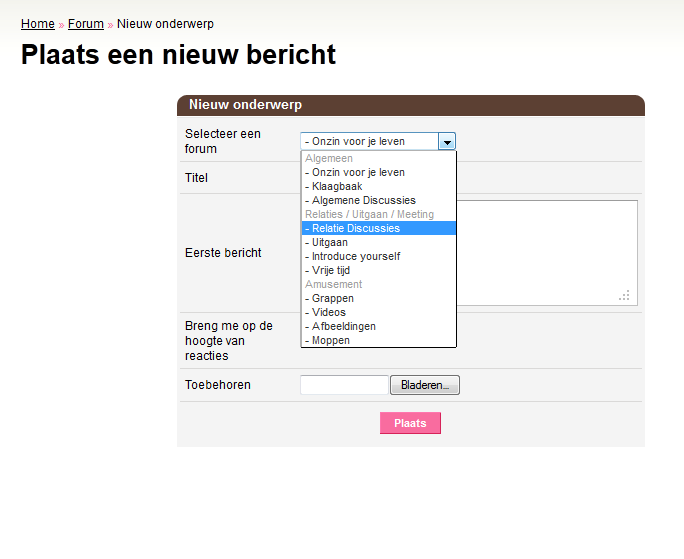Pick the highlighted Relatie Discussies option
The height and width of the screenshot is (559, 684).
tap(379, 228)
